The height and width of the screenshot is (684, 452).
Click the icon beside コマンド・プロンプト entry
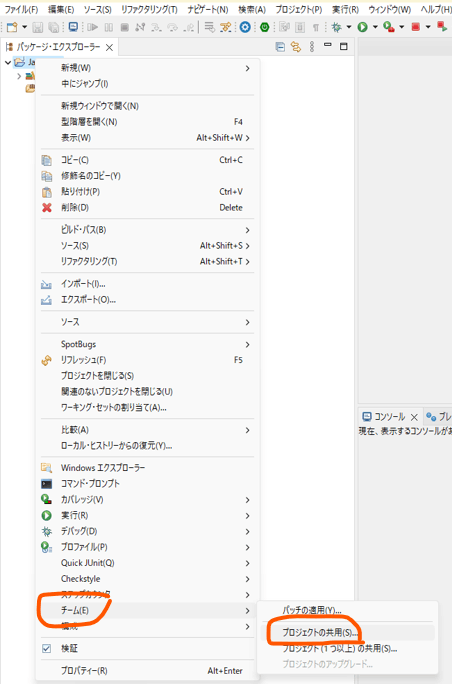[47, 484]
